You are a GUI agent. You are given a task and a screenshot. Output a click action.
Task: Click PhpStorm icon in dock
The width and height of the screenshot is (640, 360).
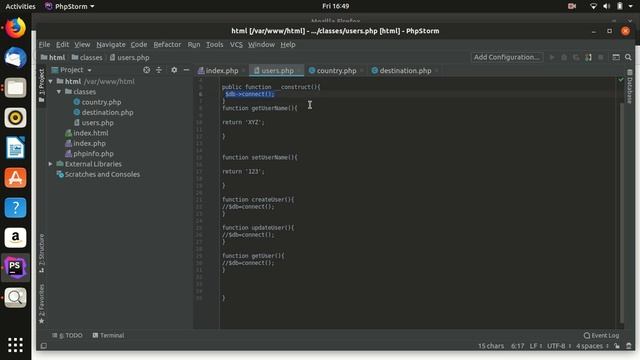tap(16, 268)
